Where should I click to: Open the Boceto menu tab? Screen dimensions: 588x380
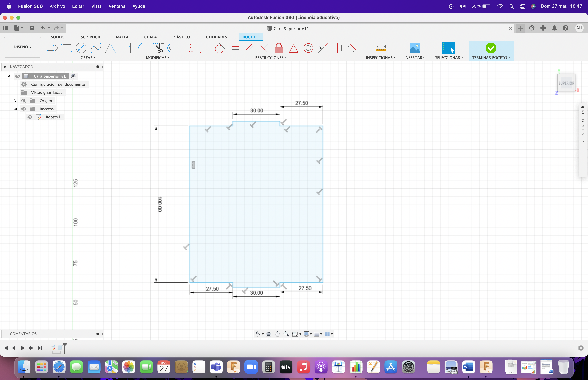250,37
